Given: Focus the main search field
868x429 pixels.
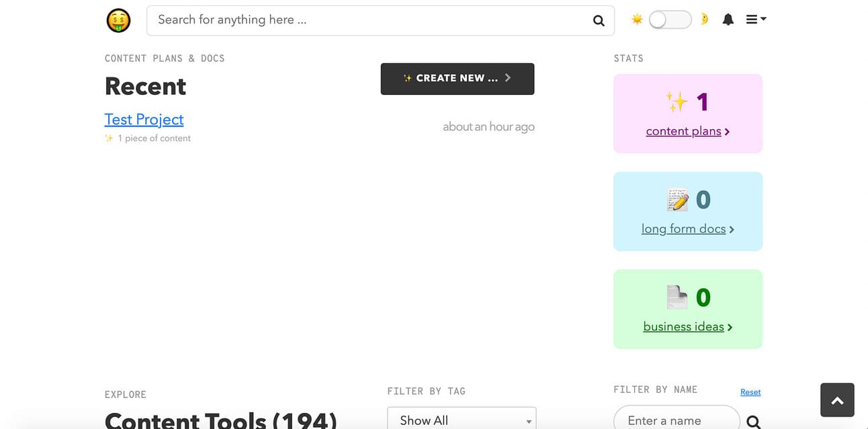Looking at the screenshot, I should click(x=370, y=20).
